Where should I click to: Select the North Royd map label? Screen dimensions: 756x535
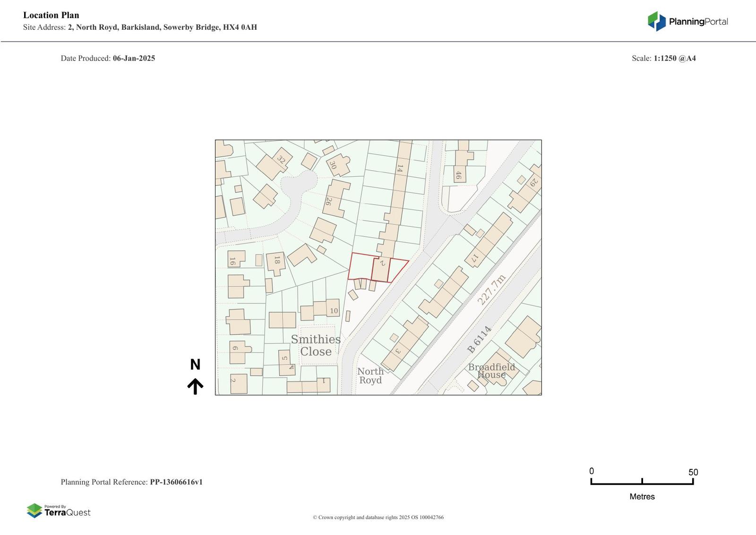[370, 376]
